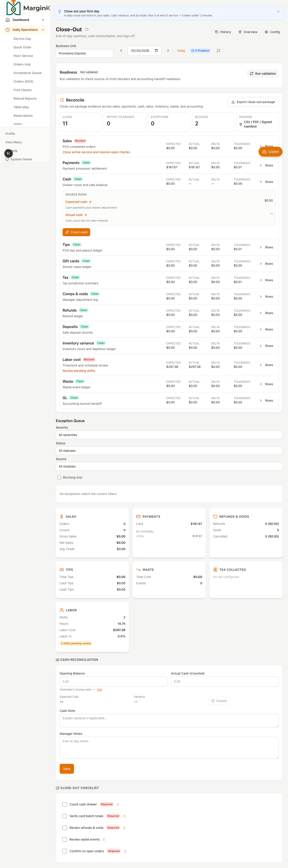288x868 pixels.
Task: Export close-out package
Action: [x=253, y=102]
